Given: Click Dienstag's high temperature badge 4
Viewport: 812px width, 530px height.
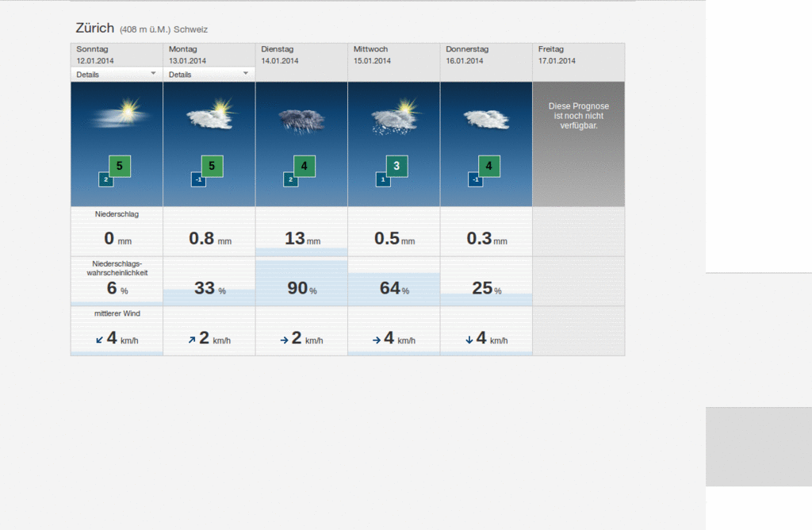Looking at the screenshot, I should pos(304,167).
